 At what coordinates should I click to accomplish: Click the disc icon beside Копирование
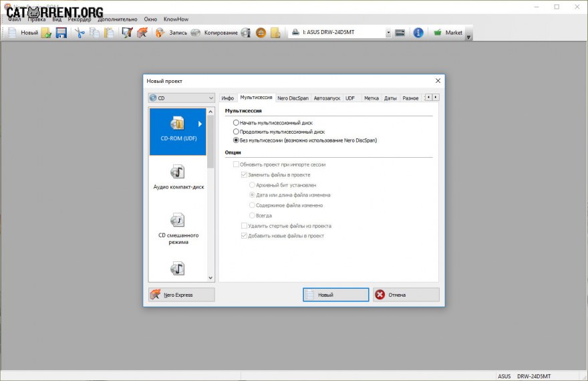click(195, 33)
